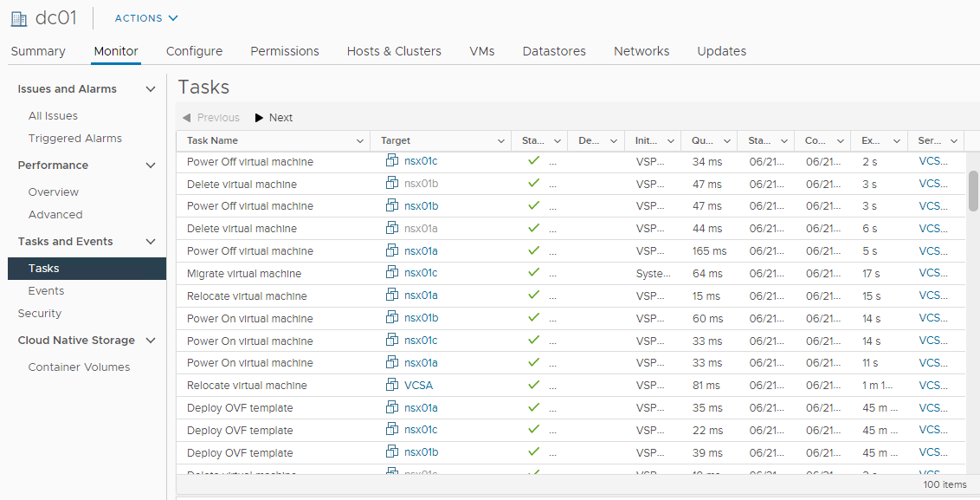Click the tasks list vertical scrollbar
Screen dimensions: 980x500
tap(973, 191)
